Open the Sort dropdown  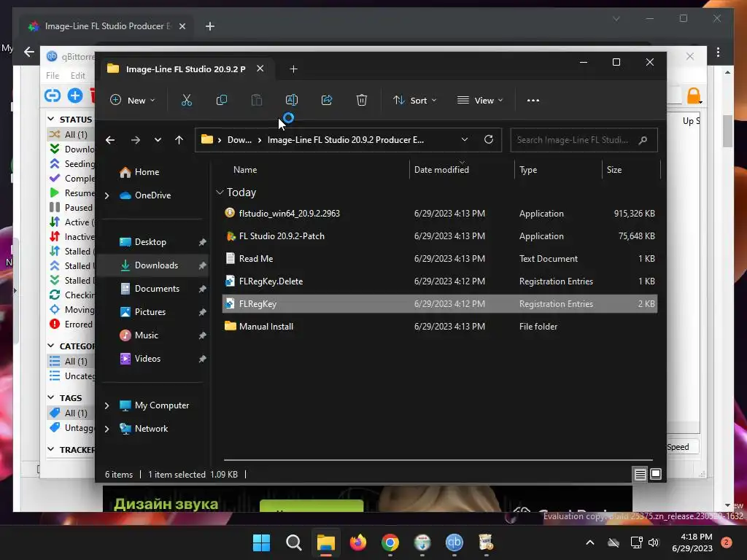pos(414,101)
